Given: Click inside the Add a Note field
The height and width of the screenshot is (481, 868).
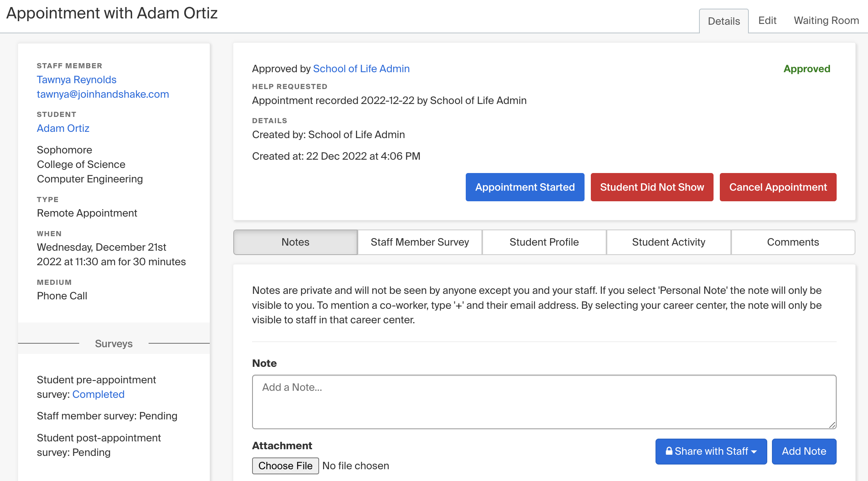Looking at the screenshot, I should point(543,401).
